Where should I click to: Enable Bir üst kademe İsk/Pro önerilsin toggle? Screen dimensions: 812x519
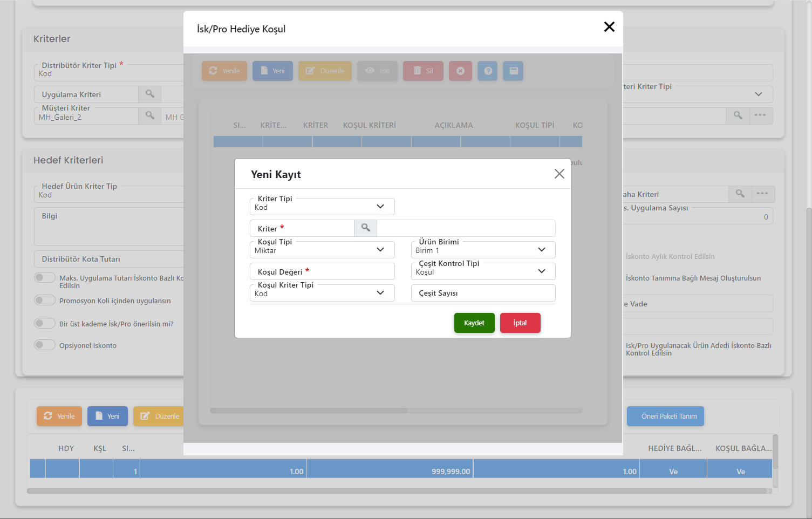pyautogui.click(x=45, y=324)
